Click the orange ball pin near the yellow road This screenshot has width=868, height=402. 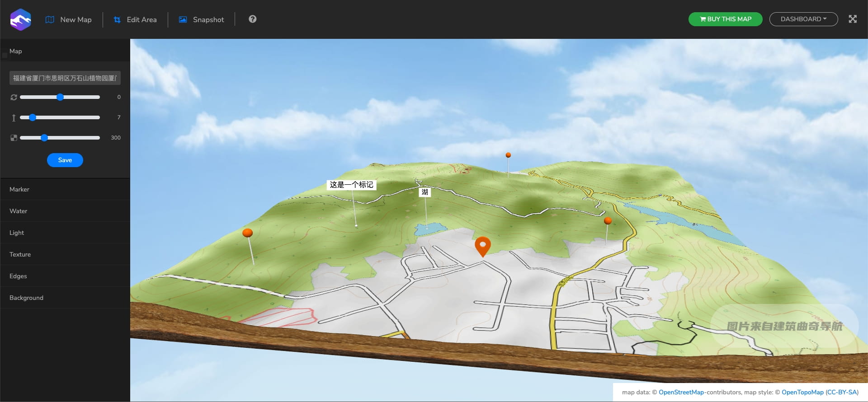pyautogui.click(x=608, y=220)
